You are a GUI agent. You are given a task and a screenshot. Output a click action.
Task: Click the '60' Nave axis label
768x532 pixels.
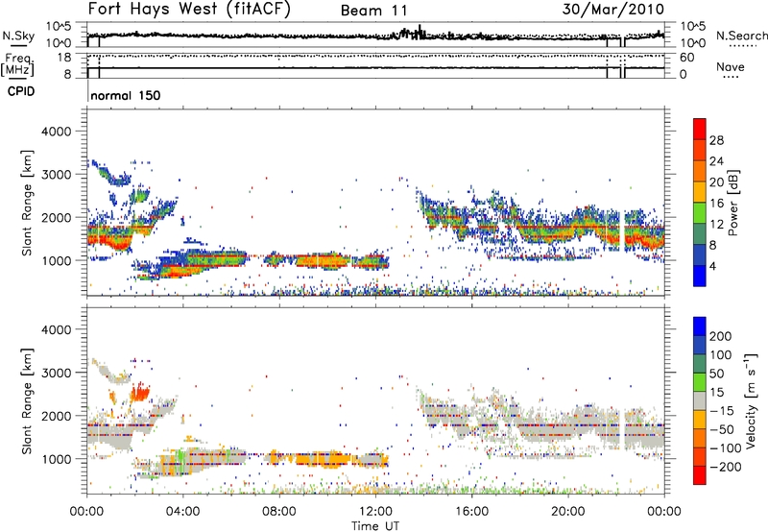pyautogui.click(x=687, y=58)
